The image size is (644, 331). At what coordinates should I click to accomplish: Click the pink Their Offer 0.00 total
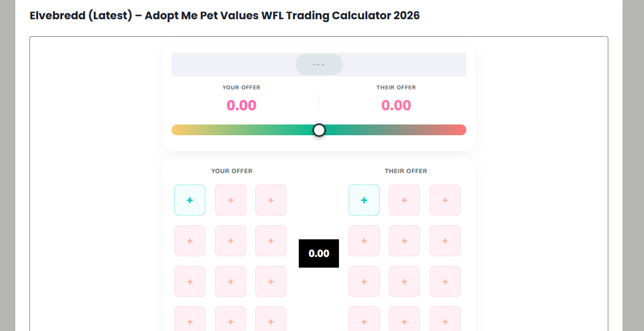coord(396,105)
